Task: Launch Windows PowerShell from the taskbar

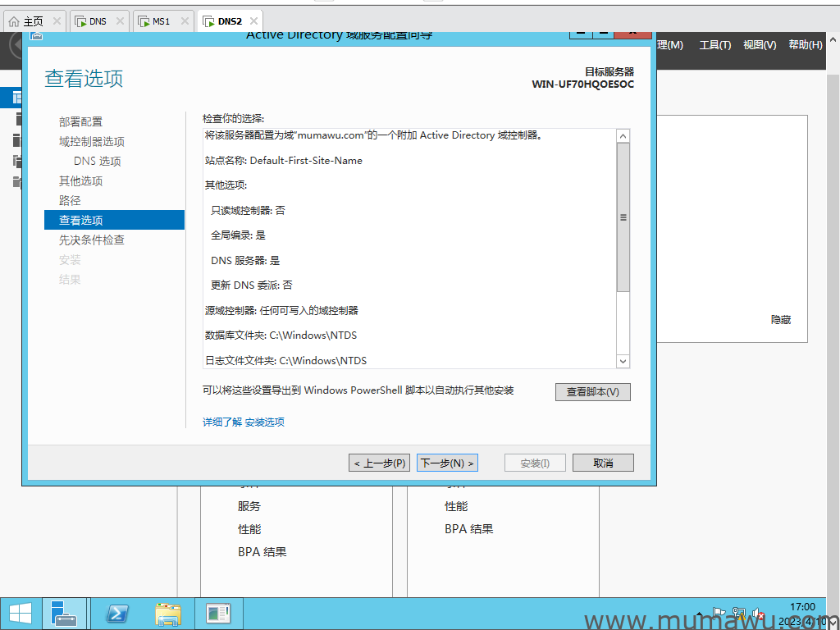Action: pos(117,613)
